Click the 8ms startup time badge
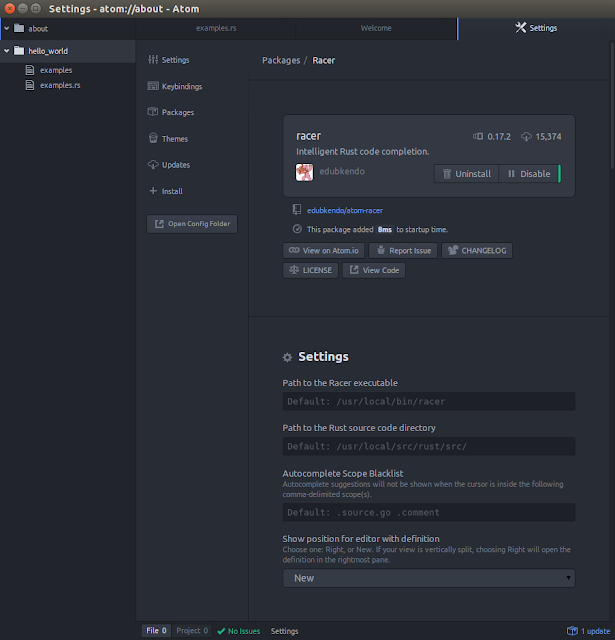 pos(385,230)
